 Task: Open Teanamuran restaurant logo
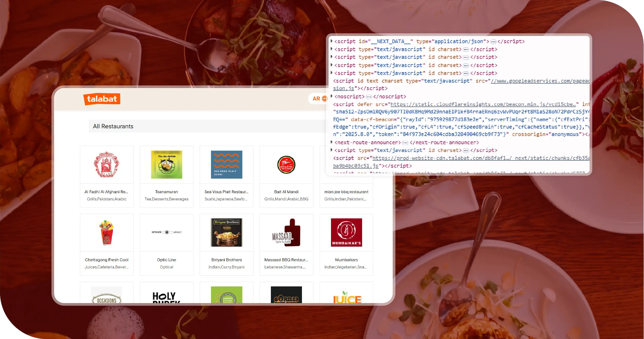pyautogui.click(x=166, y=164)
